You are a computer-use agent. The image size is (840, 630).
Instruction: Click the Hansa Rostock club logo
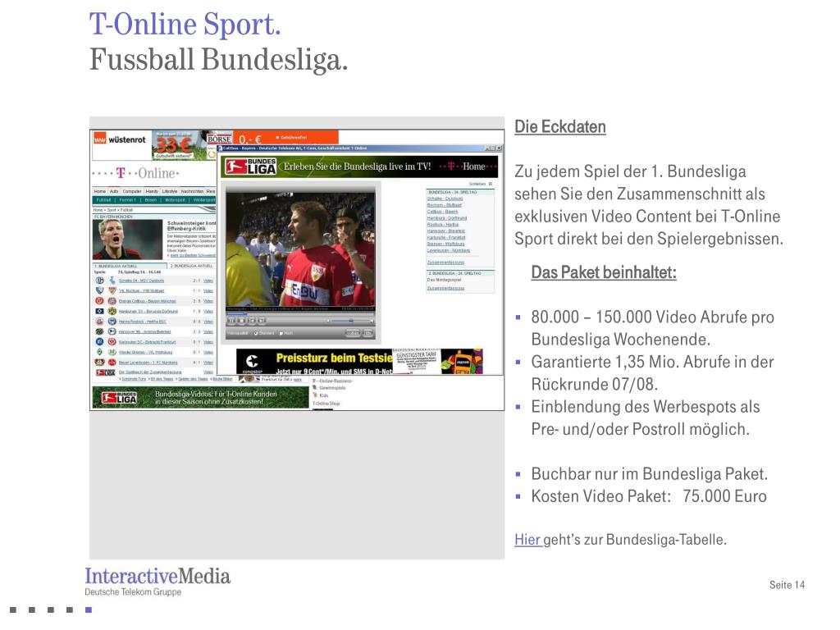pyautogui.click(x=99, y=322)
